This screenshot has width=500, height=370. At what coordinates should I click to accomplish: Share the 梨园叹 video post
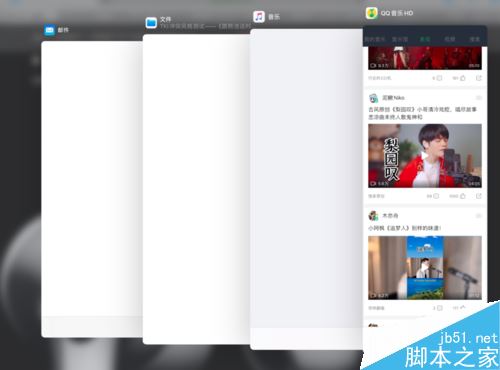coord(479,196)
